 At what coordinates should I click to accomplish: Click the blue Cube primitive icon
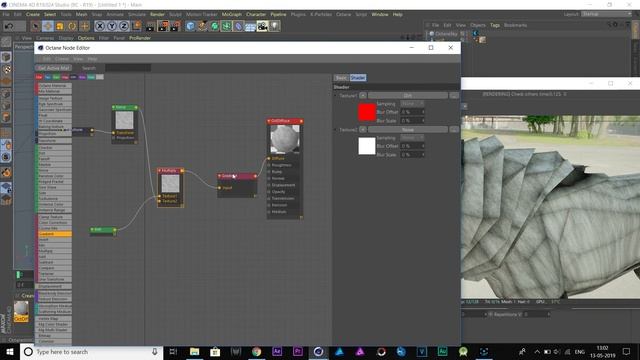[190, 27]
